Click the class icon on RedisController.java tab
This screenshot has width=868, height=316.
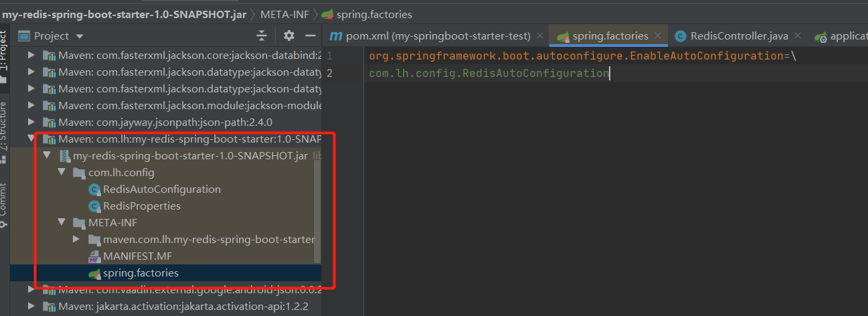[x=681, y=36]
